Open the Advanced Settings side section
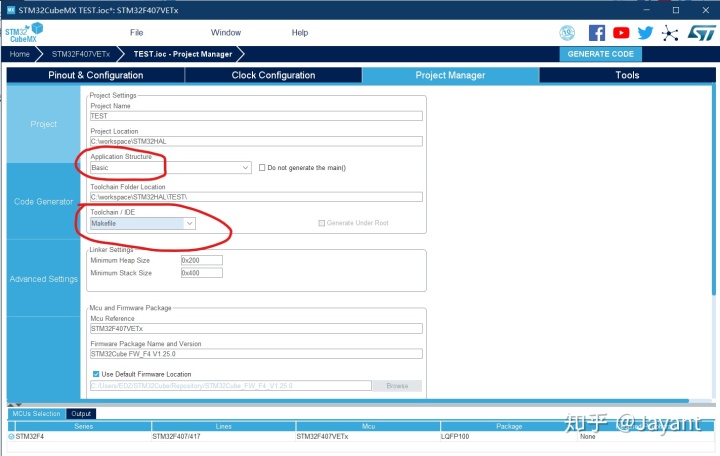The width and height of the screenshot is (720, 456). point(44,279)
